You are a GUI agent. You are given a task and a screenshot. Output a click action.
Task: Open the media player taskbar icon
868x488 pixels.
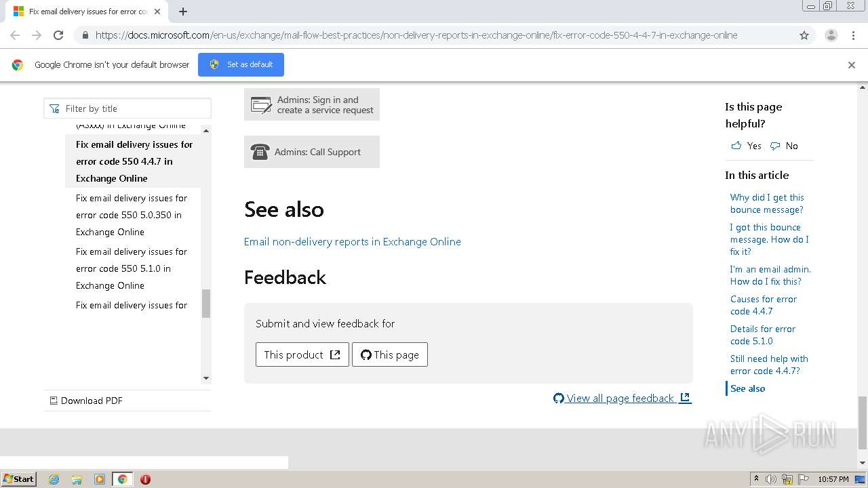coord(100,479)
